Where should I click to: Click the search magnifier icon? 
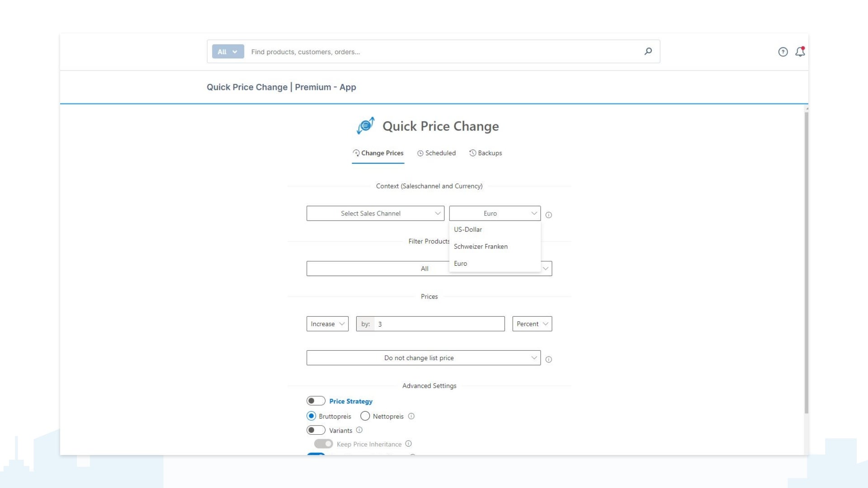[x=648, y=52]
